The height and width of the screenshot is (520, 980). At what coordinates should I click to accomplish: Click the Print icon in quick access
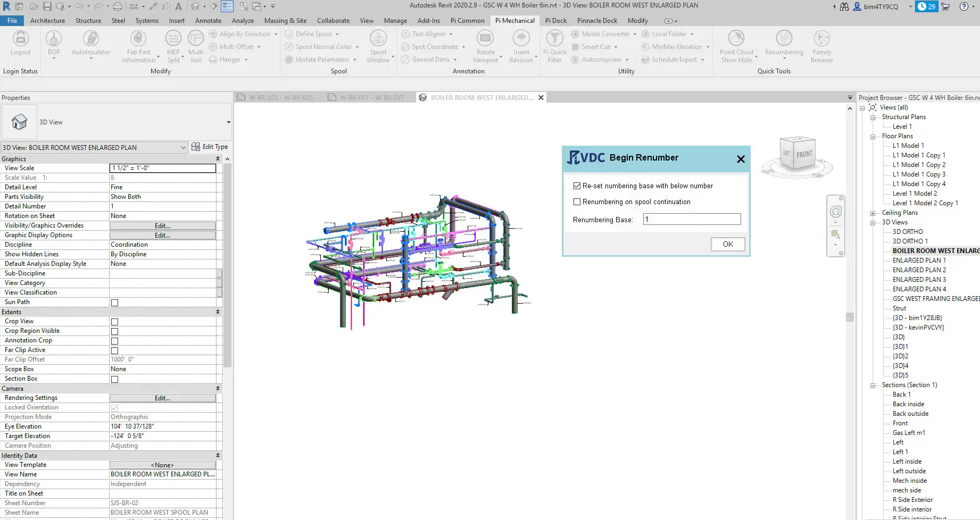(x=118, y=6)
